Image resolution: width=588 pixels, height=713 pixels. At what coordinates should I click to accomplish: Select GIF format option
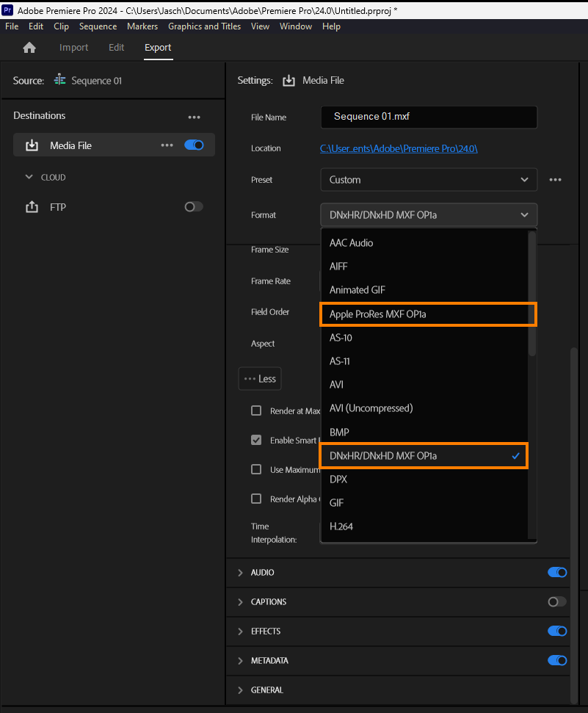click(424, 503)
